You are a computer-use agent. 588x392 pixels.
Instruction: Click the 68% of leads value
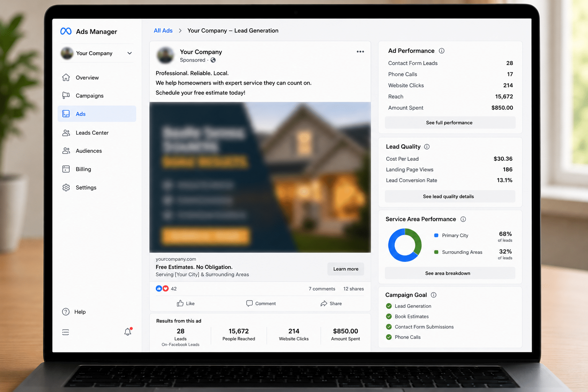(505, 234)
